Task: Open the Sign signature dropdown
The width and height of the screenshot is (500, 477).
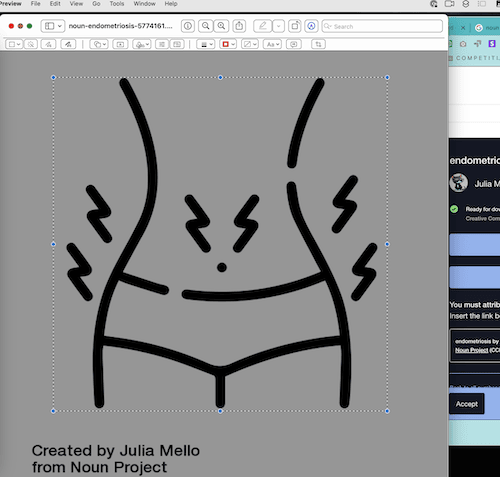Action: click(x=142, y=44)
